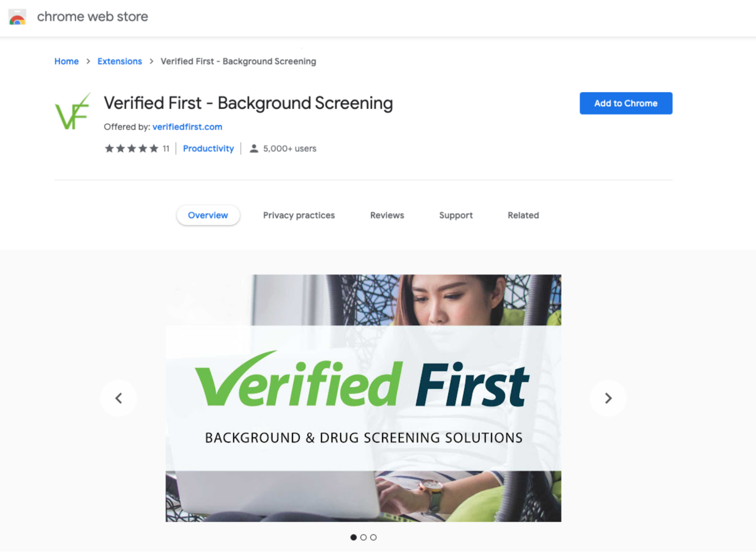This screenshot has width=756, height=552.
Task: Open the Overview tab
Action: pos(208,215)
